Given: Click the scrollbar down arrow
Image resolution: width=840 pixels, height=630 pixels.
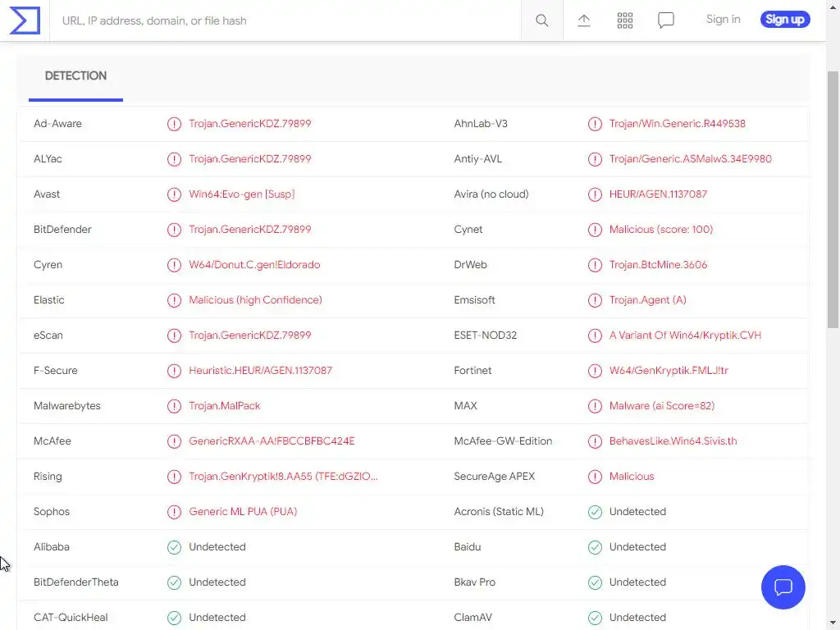Looking at the screenshot, I should [x=833, y=623].
